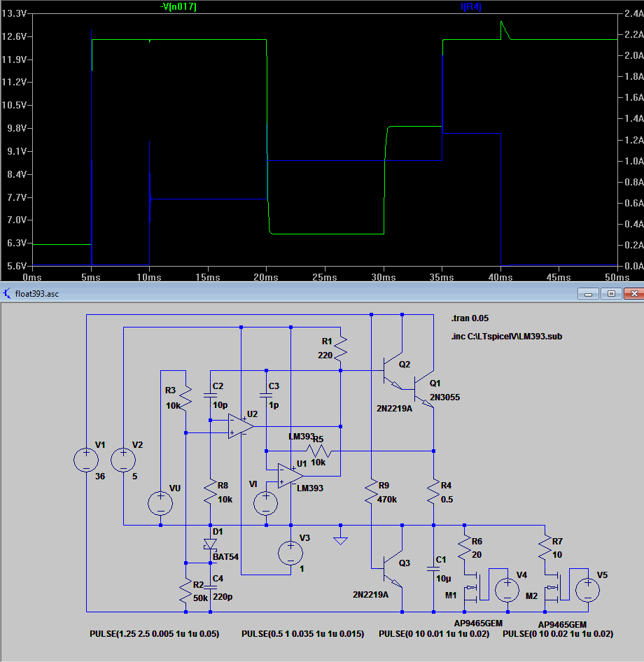The image size is (644, 662).
Task: Click the 10µ value of C1
Action: coord(443,579)
